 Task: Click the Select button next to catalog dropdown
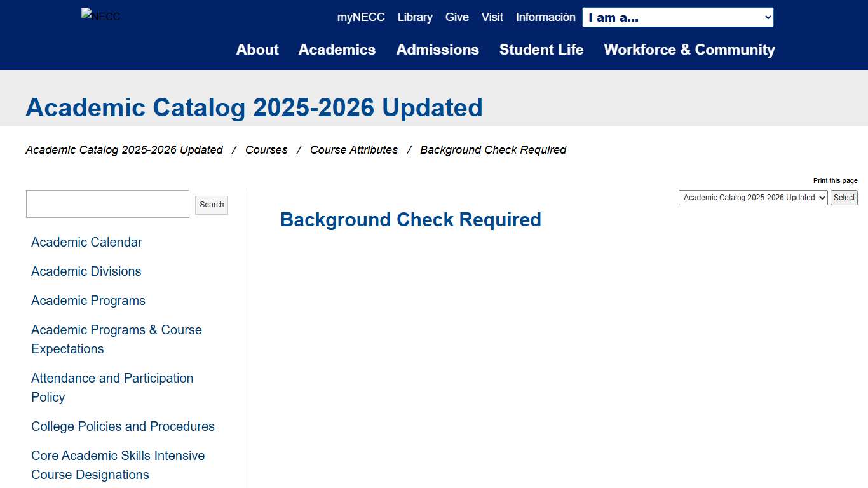(844, 198)
